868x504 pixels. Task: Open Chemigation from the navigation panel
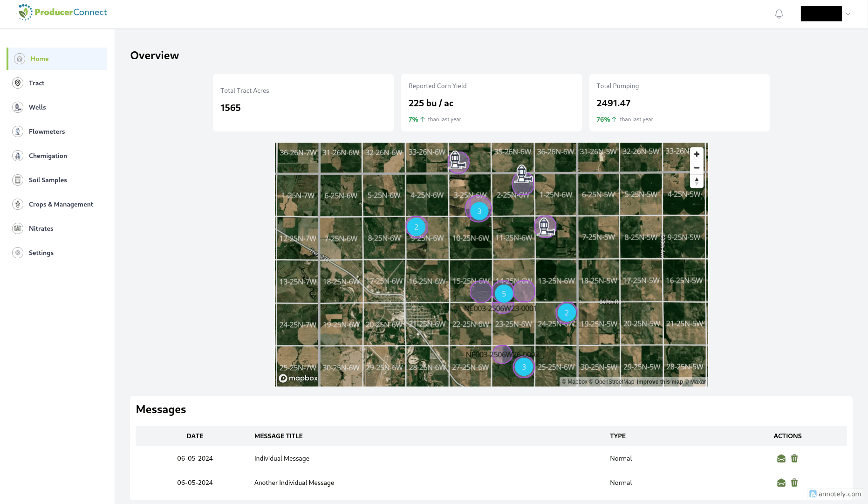point(48,156)
